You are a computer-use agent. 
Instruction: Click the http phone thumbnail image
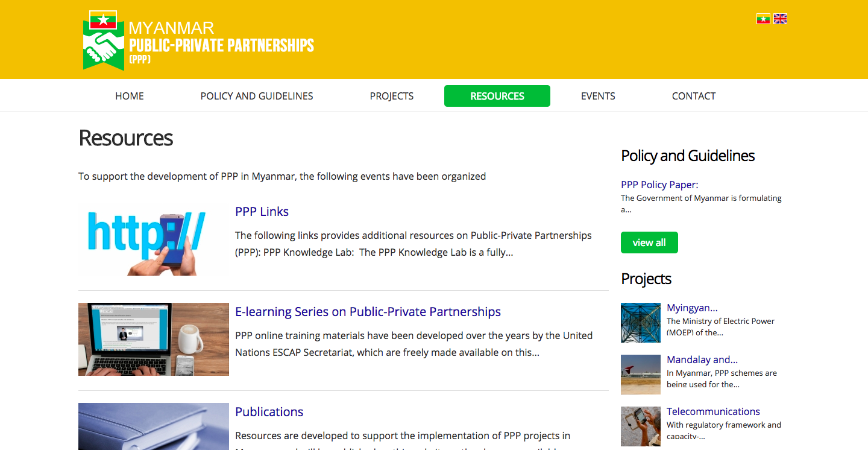point(154,239)
